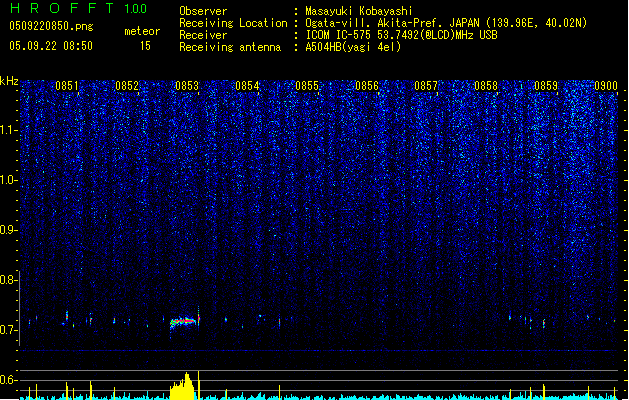Click the 0855 time marker

click(x=307, y=86)
